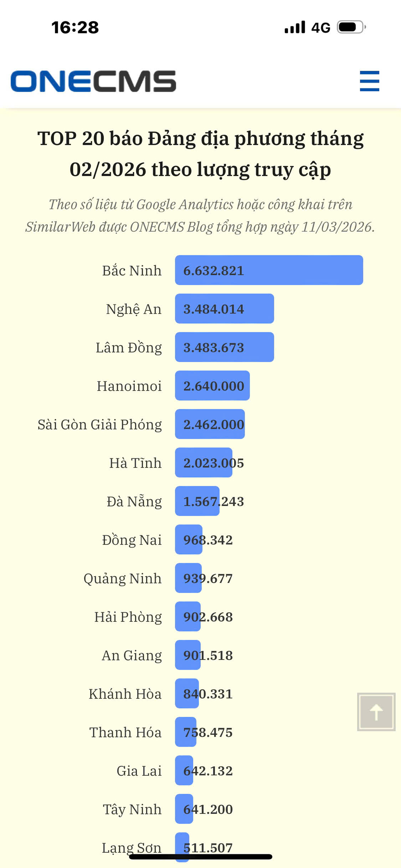The height and width of the screenshot is (868, 401).
Task: Tap the ONECMS logo
Action: (93, 81)
